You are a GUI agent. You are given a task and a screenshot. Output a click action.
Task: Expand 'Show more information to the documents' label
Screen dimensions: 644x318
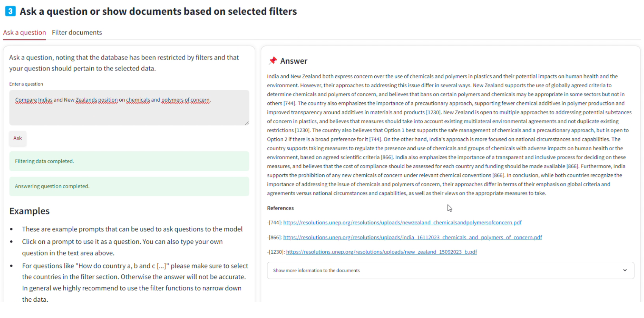[316, 271]
